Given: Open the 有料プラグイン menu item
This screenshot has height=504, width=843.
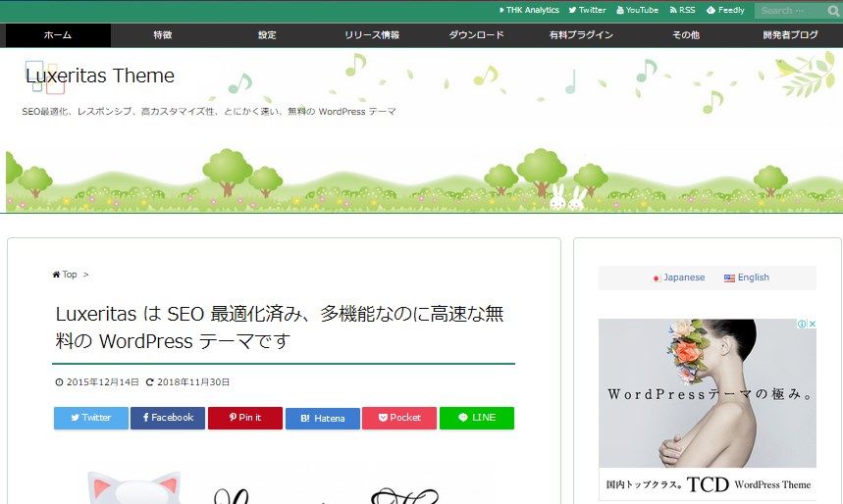Looking at the screenshot, I should pyautogui.click(x=581, y=35).
